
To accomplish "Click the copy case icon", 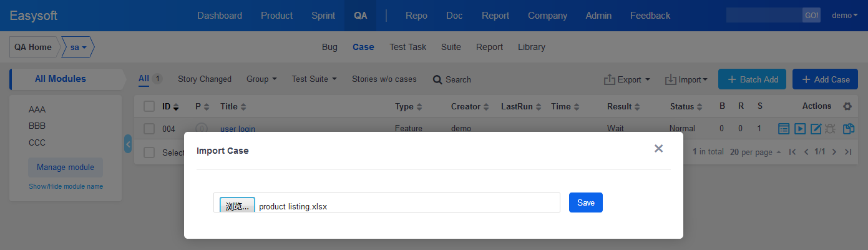I will (848, 129).
